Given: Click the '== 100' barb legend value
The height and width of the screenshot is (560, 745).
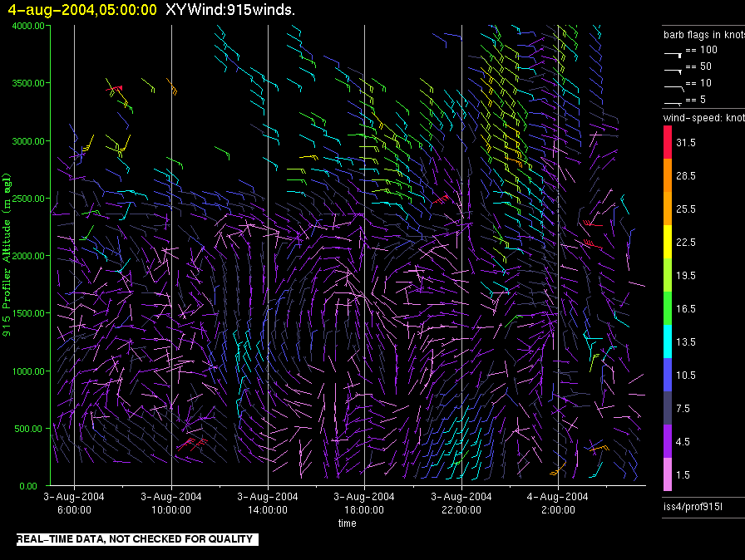Looking at the screenshot, I should click(702, 50).
